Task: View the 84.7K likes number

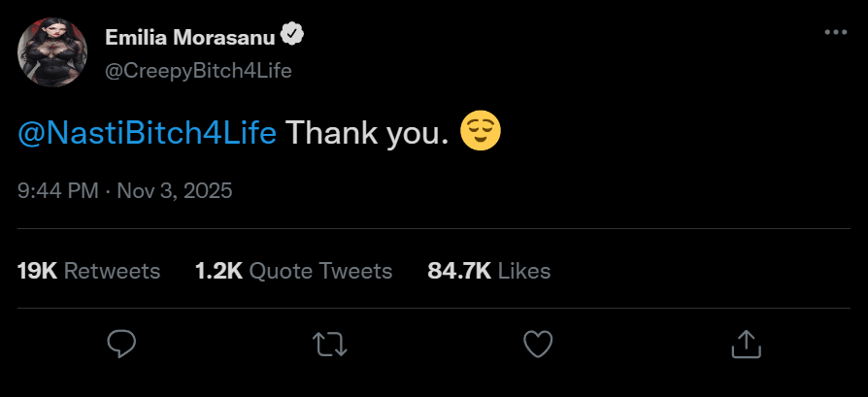Action: 459,271
